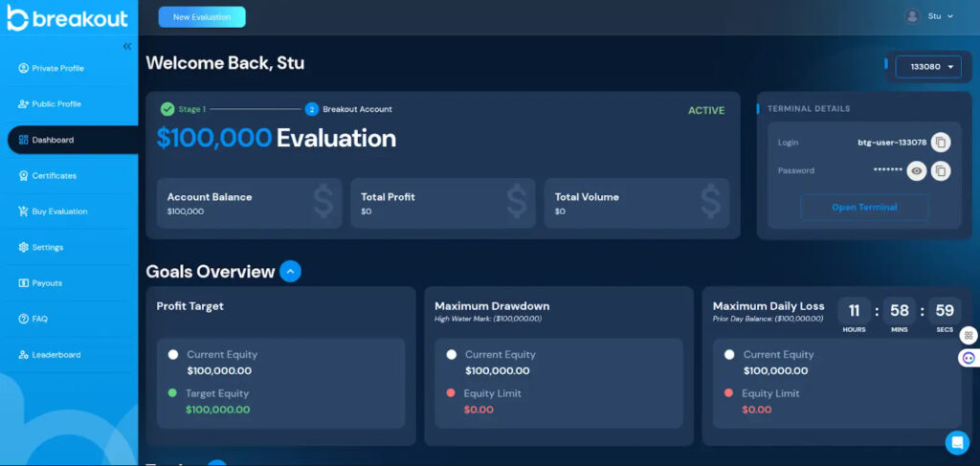Click High Water Mark text

point(488,319)
